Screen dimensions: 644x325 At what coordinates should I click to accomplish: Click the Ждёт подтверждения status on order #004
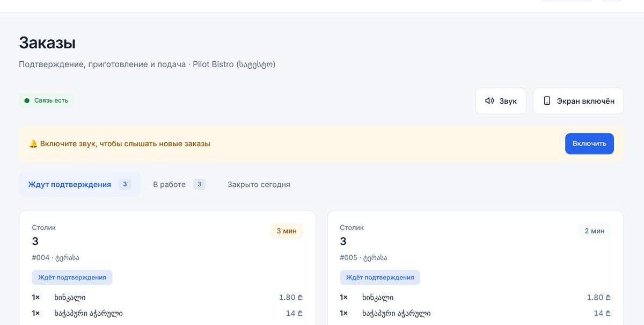point(72,278)
